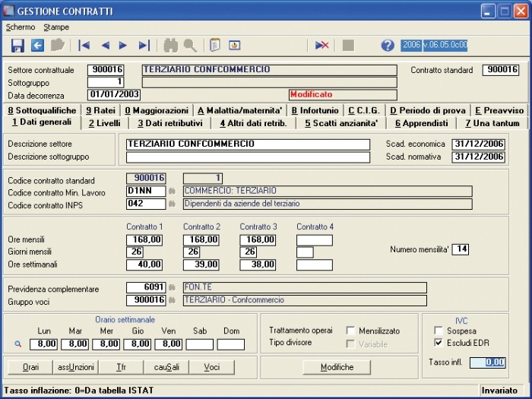Screen dimensions: 532x399
Task: Click the Descrizione sottogruppo empty field
Action: point(248,157)
